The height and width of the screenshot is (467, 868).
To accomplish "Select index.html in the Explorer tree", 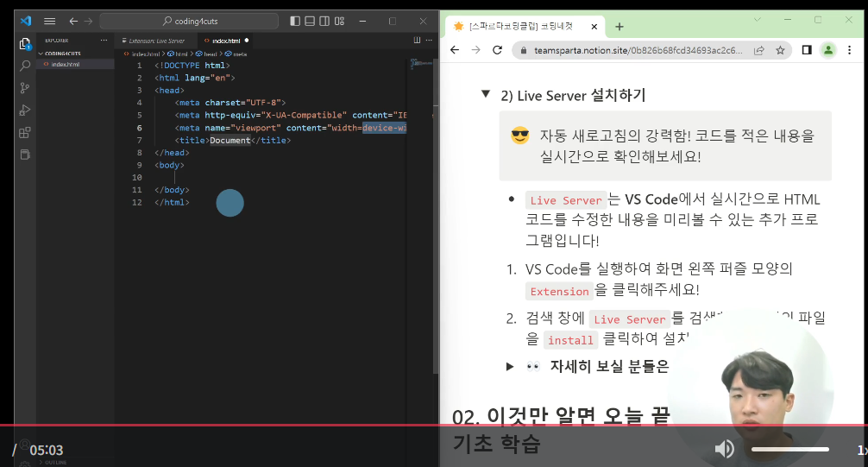I will click(x=66, y=64).
